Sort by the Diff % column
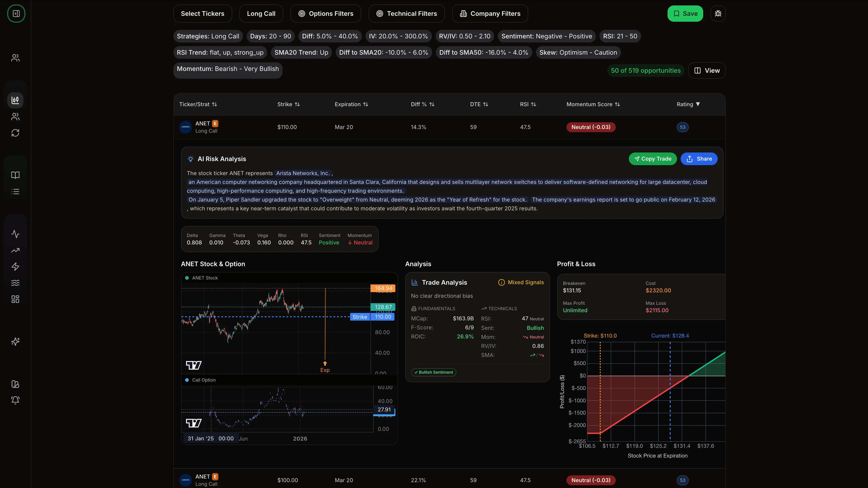868x488 pixels. (422, 104)
